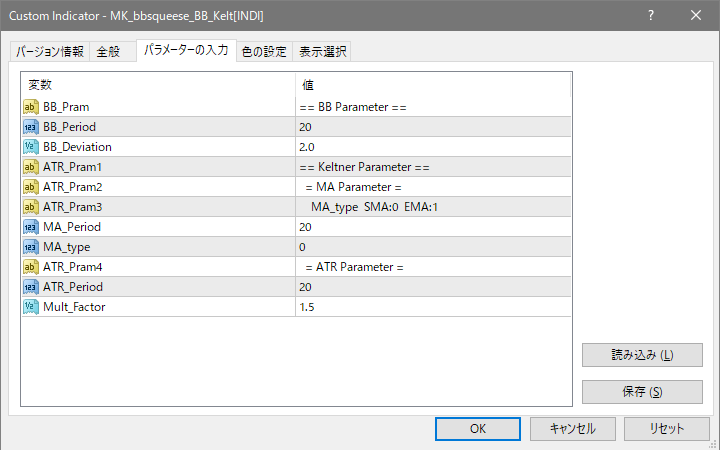Click the integer icon beside MA_type
720x450 pixels.
31,247
